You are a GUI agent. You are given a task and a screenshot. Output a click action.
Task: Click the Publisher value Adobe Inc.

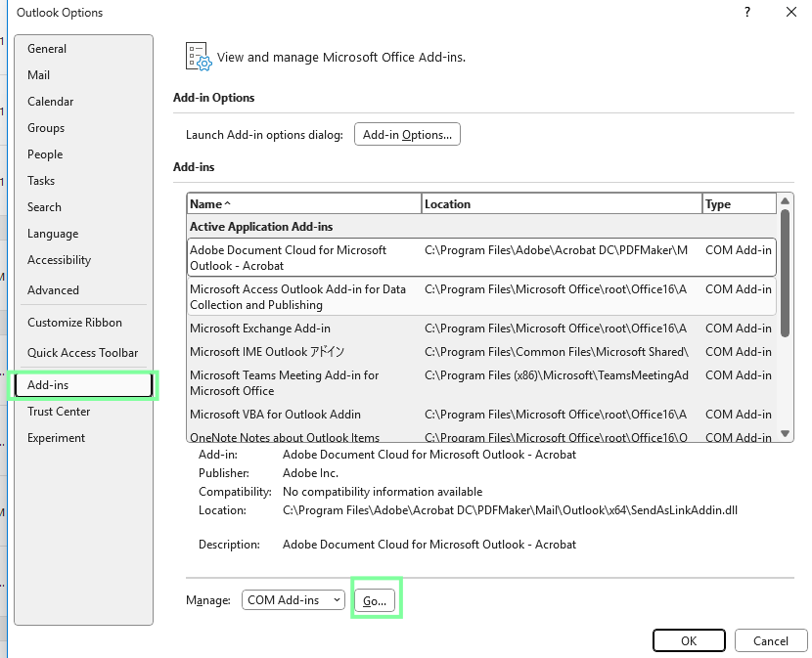tap(310, 473)
